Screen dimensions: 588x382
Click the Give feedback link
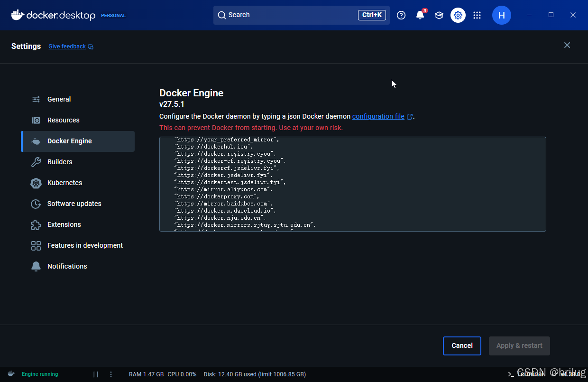click(67, 47)
